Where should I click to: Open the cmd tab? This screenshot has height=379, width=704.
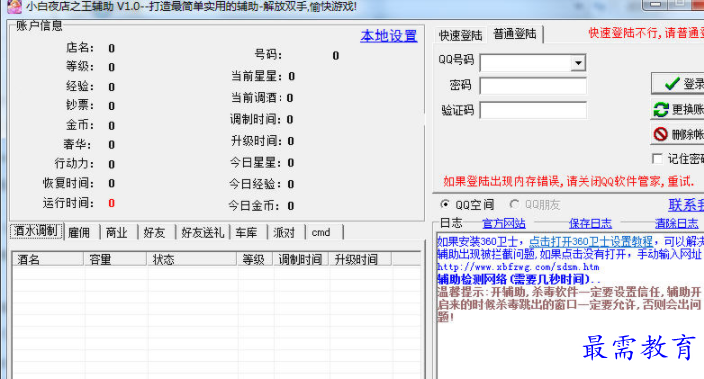pos(321,233)
